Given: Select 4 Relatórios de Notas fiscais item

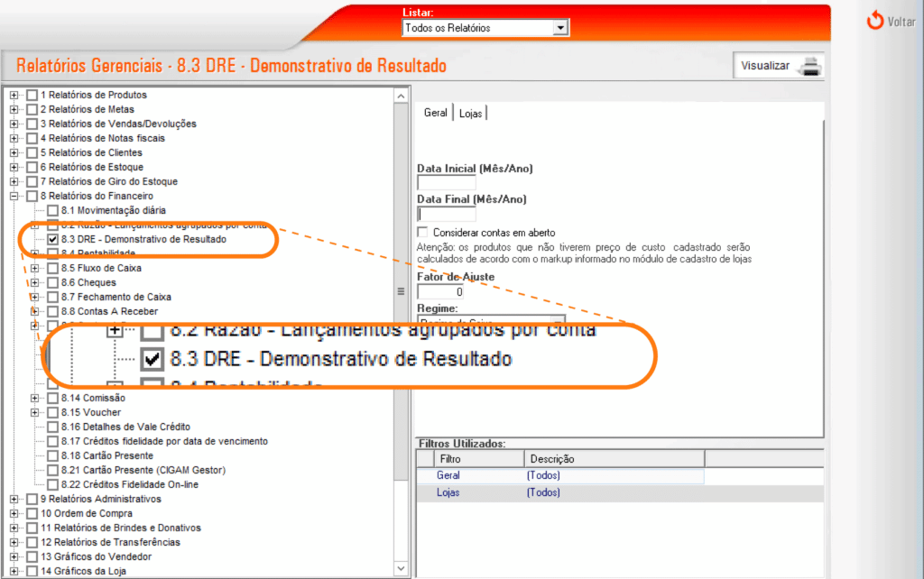Looking at the screenshot, I should 103,138.
